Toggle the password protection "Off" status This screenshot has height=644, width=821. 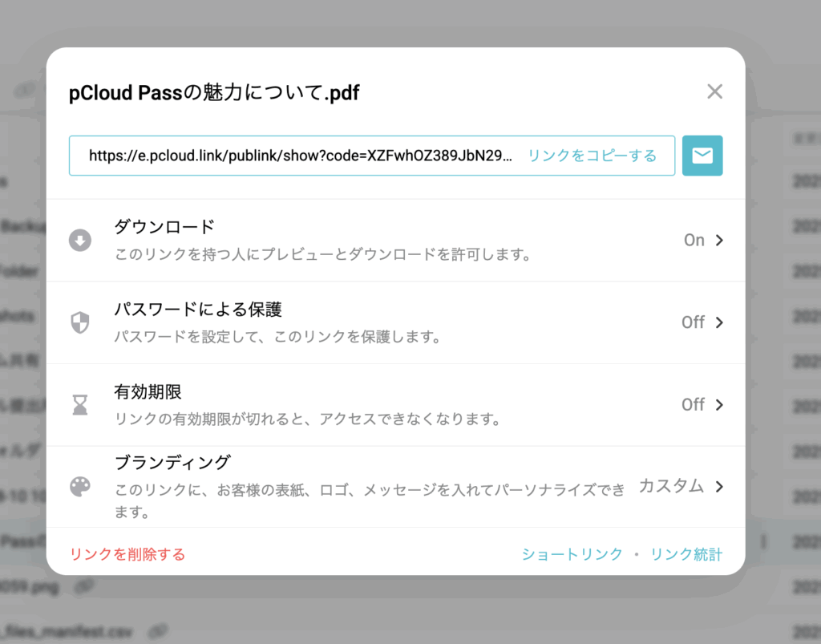[x=693, y=322]
